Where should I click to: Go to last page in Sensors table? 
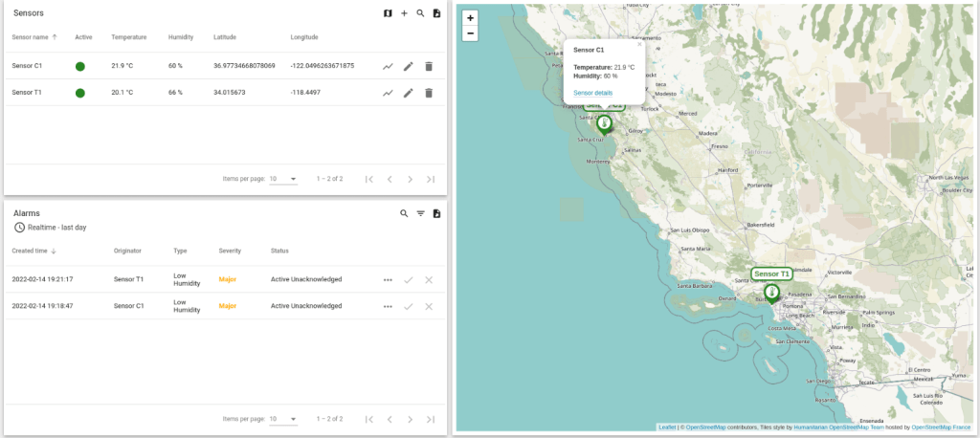431,180
